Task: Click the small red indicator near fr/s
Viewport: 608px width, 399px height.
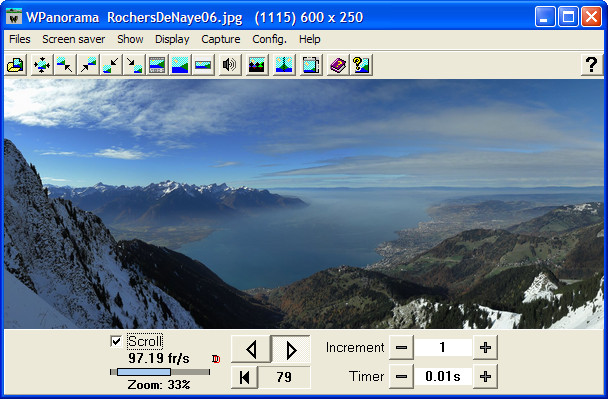Action: pyautogui.click(x=216, y=359)
